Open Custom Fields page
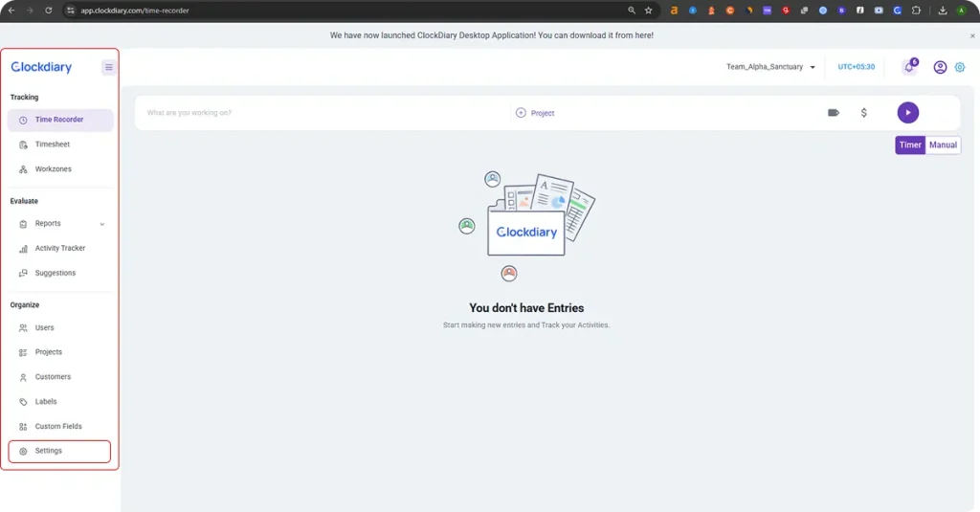The image size is (980, 512). 60,427
